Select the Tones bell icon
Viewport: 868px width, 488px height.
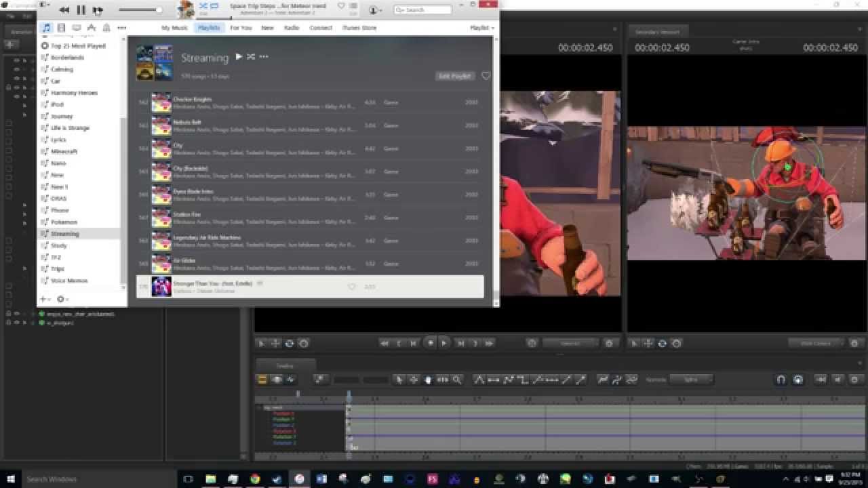coord(106,28)
